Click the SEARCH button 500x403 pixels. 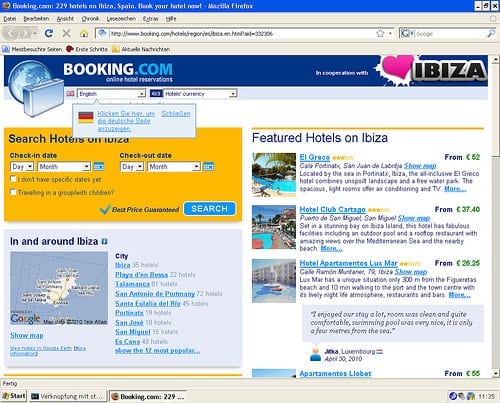(x=209, y=209)
